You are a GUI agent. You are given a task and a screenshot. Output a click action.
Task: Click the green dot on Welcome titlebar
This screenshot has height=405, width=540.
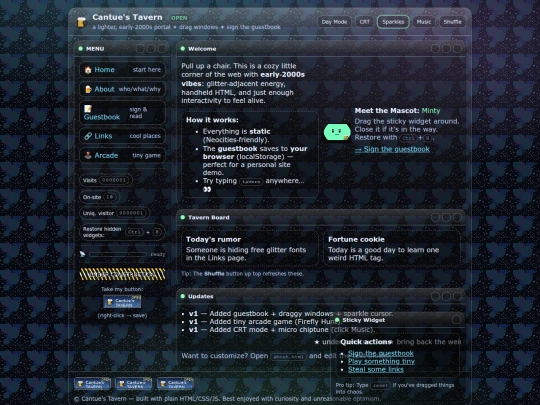point(183,49)
